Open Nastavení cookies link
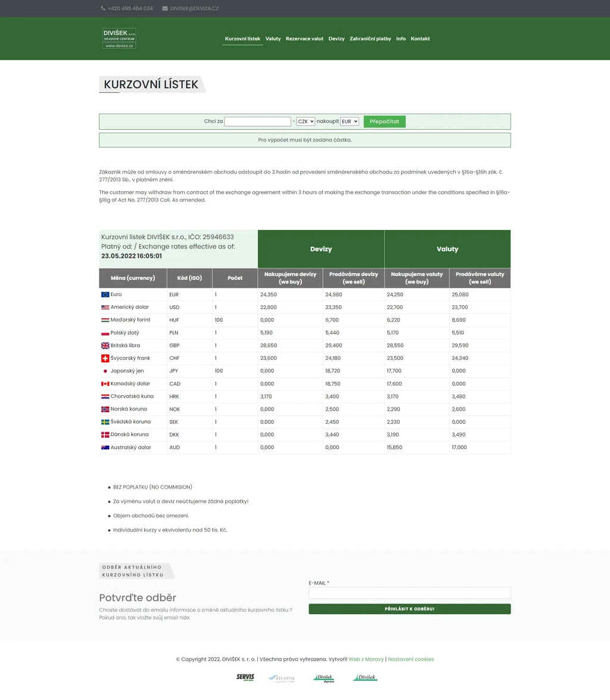 click(410, 659)
